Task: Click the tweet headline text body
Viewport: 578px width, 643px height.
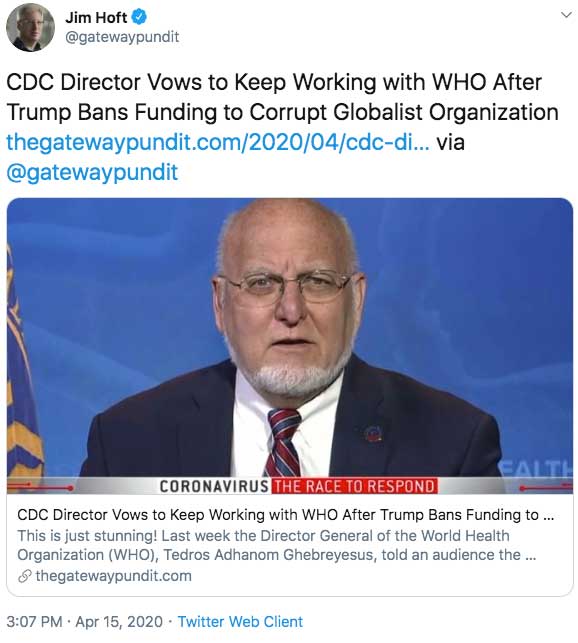Action: click(282, 97)
